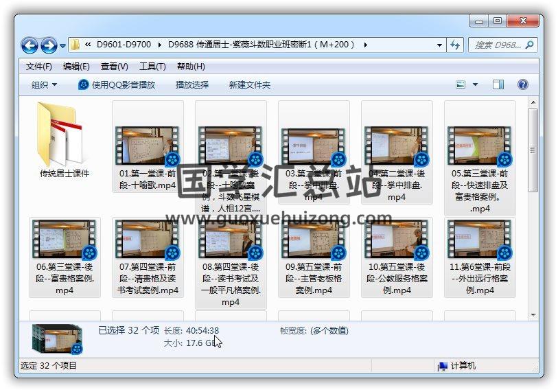
Task: Select video 01.第一堂课-前段-十喻歌.mp4
Action: 148,146
